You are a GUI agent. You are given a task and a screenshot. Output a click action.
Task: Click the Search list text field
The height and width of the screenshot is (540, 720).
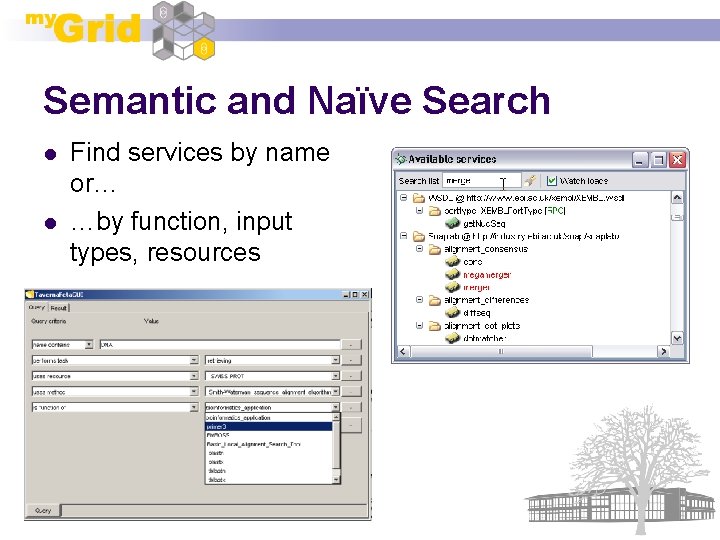point(481,180)
